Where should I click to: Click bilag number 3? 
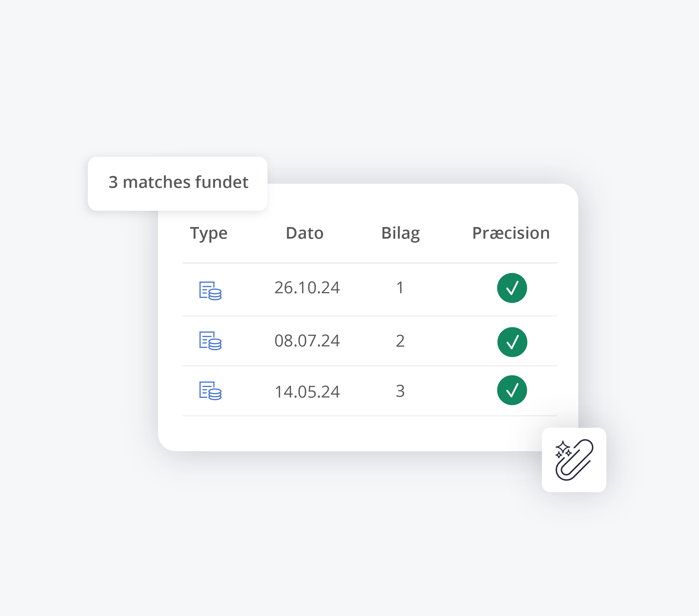(400, 391)
